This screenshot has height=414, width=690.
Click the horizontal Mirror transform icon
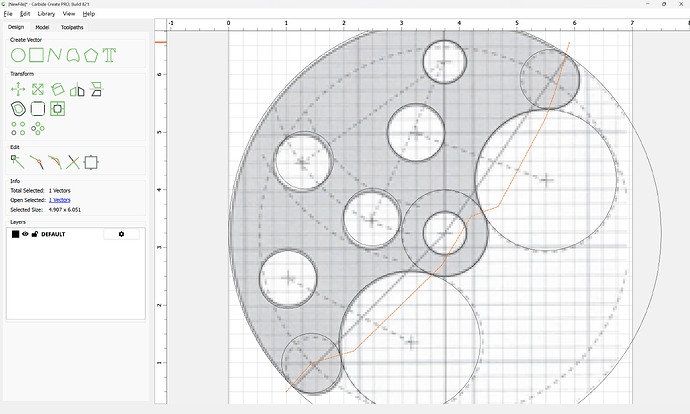[77, 89]
